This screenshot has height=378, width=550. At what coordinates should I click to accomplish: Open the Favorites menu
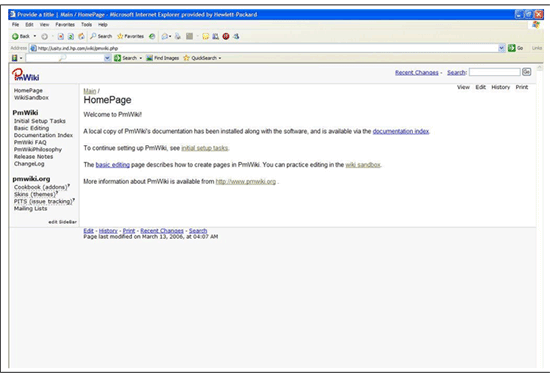click(65, 25)
